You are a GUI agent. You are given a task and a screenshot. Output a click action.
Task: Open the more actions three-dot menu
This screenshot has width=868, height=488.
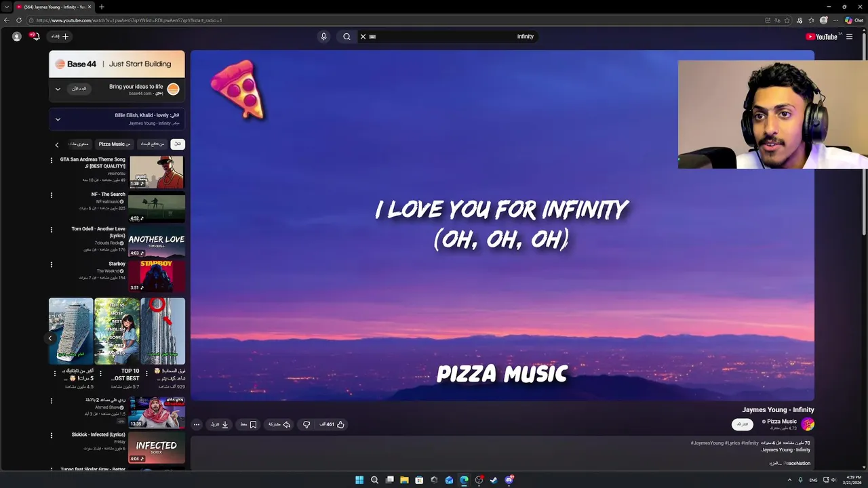pos(197,424)
